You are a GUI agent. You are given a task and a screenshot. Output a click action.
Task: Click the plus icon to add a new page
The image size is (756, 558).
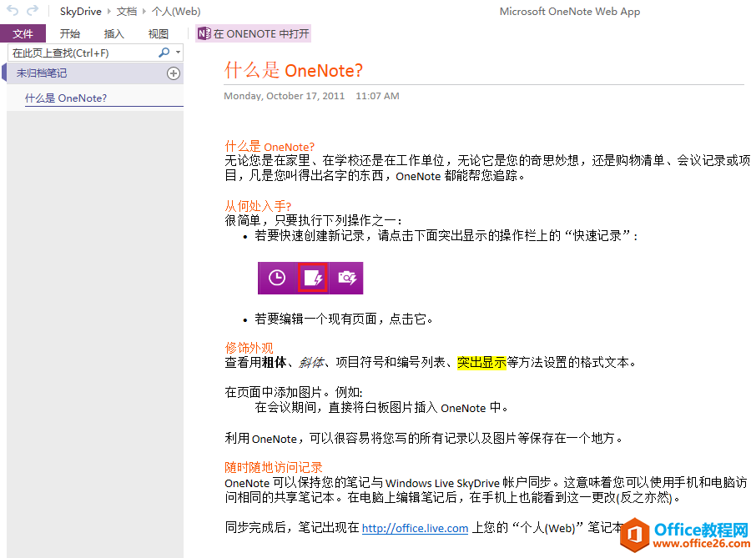point(173,73)
